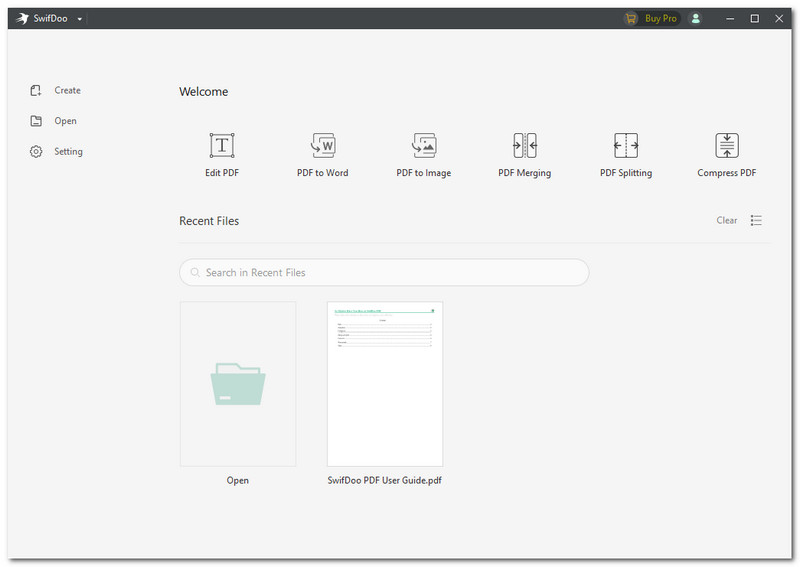Click the Open folder tile
Image resolution: width=800 pixels, height=567 pixels.
click(238, 384)
